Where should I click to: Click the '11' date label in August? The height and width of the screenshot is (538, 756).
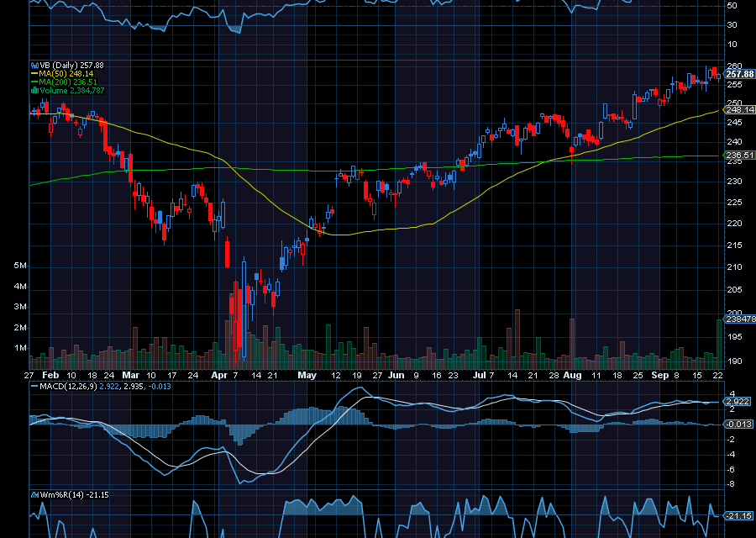click(596, 376)
